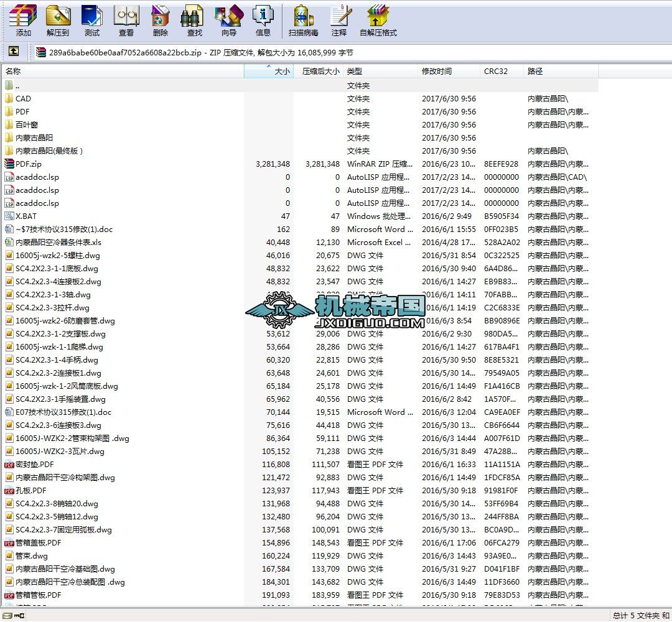Sort by 路径 column header

(561, 71)
